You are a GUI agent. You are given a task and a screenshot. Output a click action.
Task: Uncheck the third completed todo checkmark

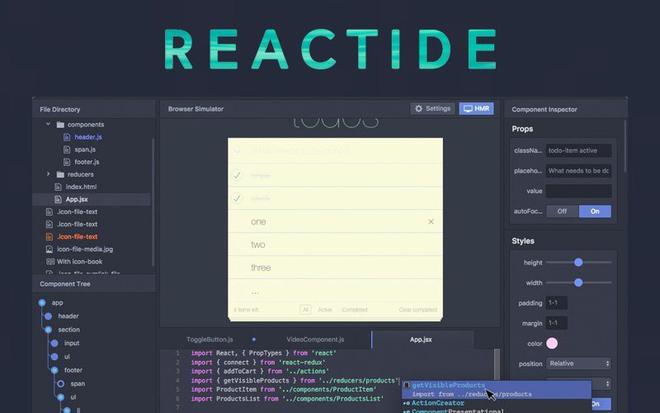[237, 198]
